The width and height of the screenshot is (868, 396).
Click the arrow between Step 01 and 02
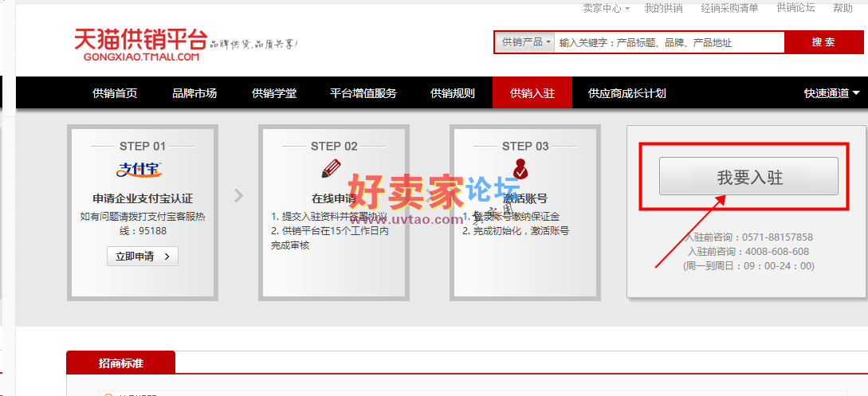[238, 195]
